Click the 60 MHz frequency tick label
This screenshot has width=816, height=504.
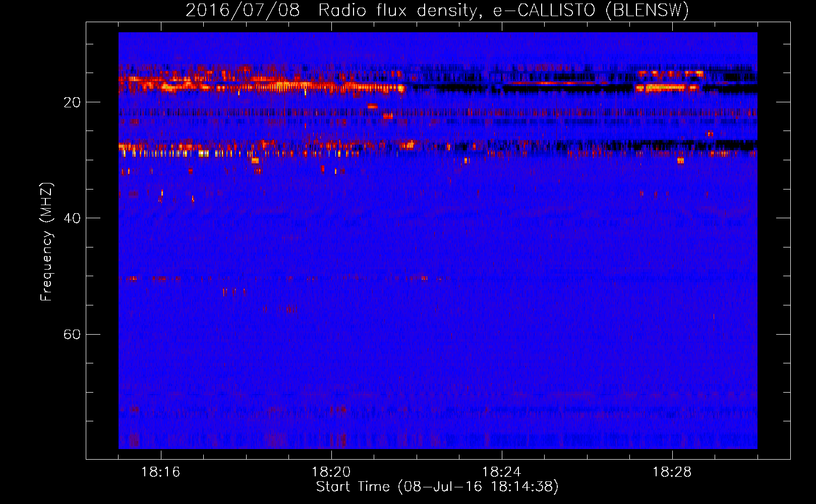point(72,334)
